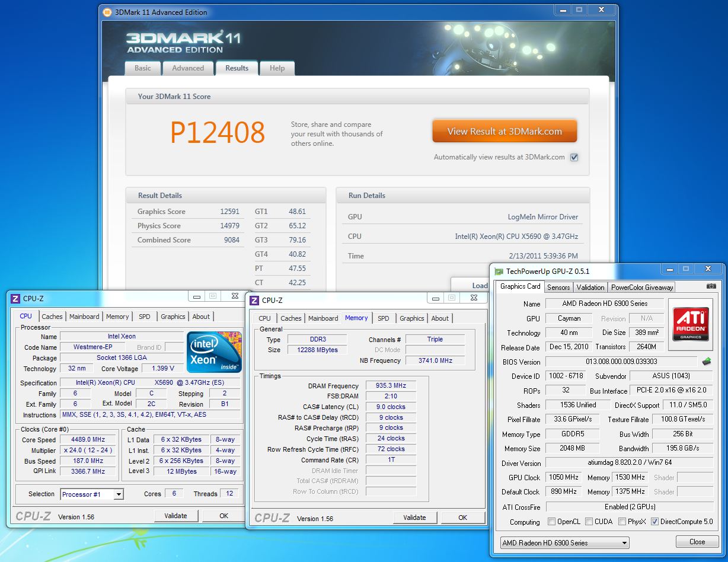Click the Intel Xeon inside logo in CPU-Z
Viewport: 728px width, 562px height.
click(214, 352)
